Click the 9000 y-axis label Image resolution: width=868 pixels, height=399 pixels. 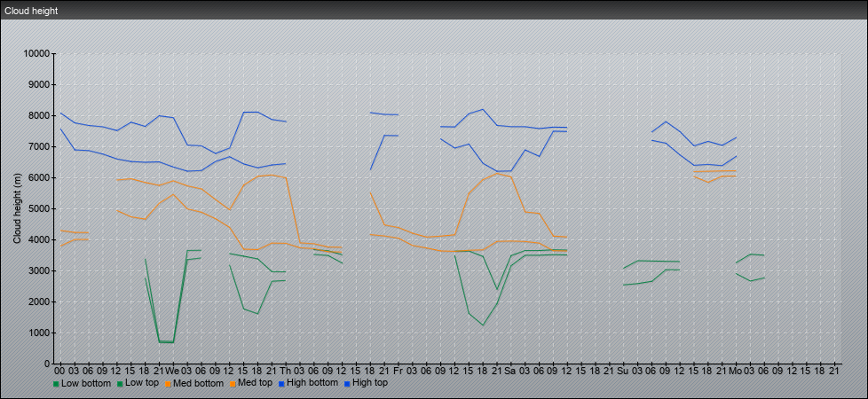click(39, 84)
